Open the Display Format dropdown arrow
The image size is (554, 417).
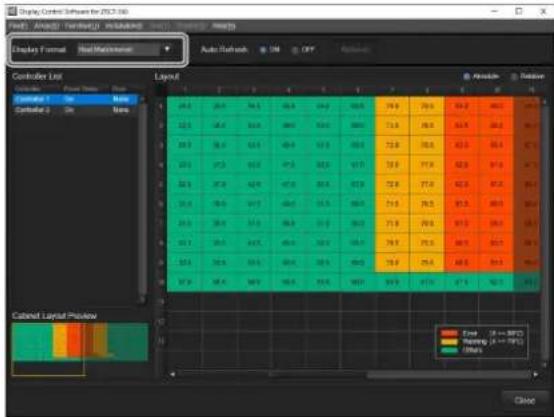pyautogui.click(x=167, y=49)
